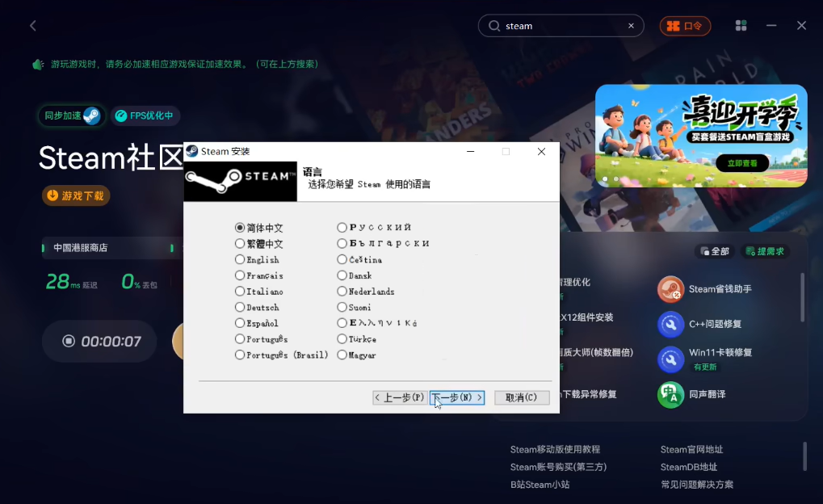Screen dimensions: 823x504
Task: Open C++问题修复 tool icon
Action: click(x=670, y=324)
